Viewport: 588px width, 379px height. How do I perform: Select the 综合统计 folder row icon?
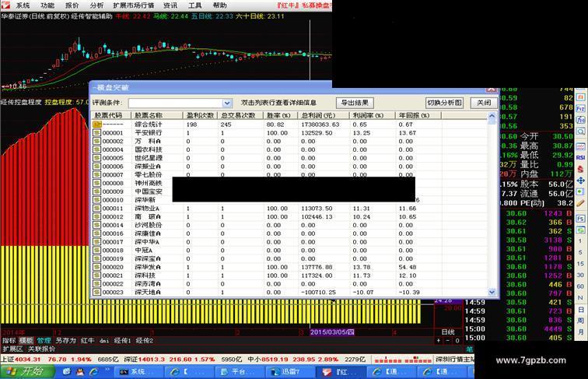click(97, 125)
